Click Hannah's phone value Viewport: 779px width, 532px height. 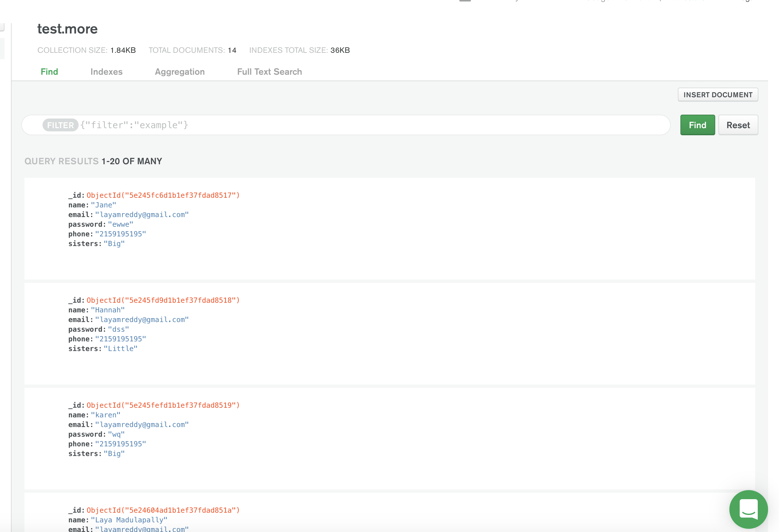120,339
